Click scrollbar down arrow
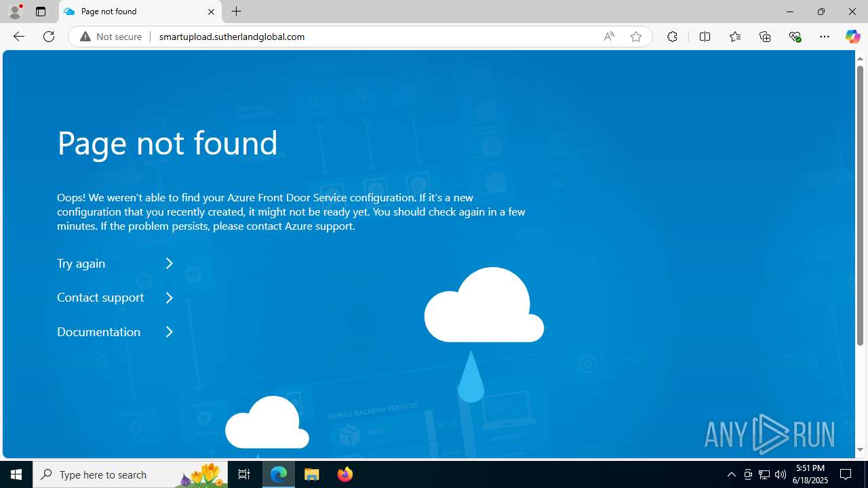 click(x=860, y=450)
